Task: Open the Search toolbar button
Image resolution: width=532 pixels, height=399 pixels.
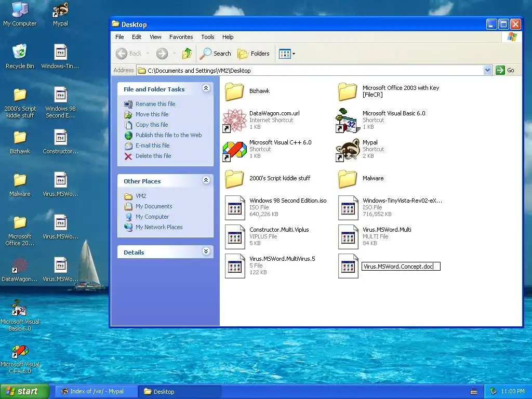Action: pos(215,54)
